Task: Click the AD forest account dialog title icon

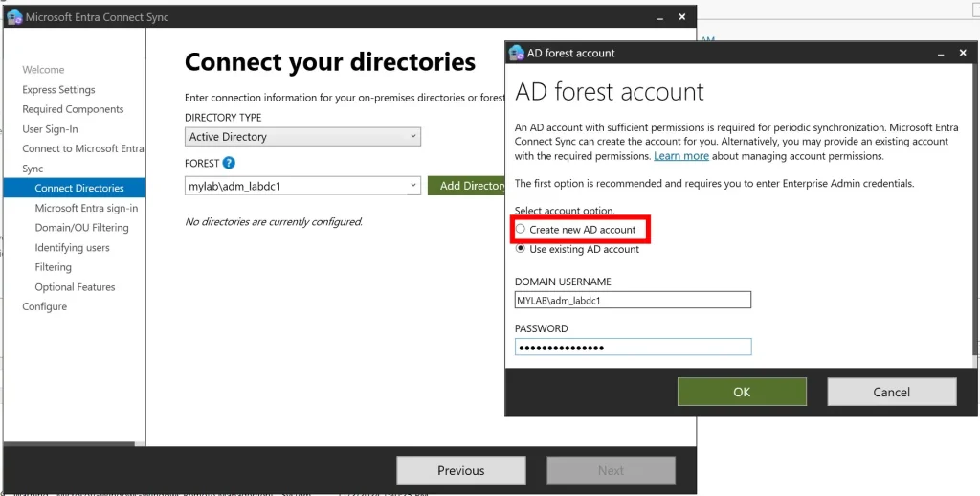Action: pyautogui.click(x=516, y=53)
